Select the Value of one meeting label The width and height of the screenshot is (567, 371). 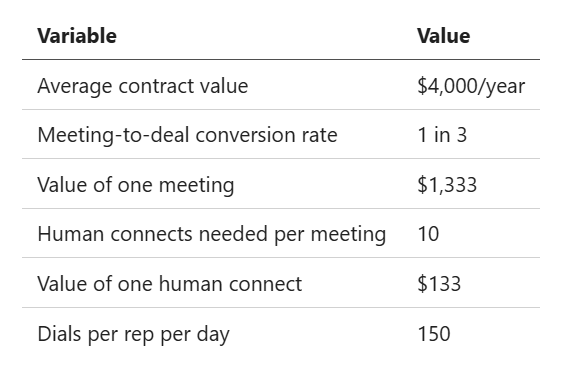(136, 185)
